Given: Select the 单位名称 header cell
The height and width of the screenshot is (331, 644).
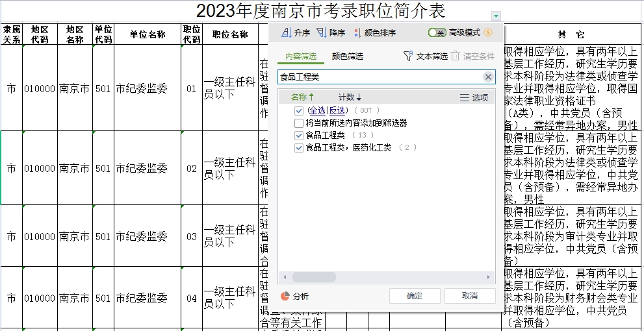Looking at the screenshot, I should pyautogui.click(x=148, y=34).
